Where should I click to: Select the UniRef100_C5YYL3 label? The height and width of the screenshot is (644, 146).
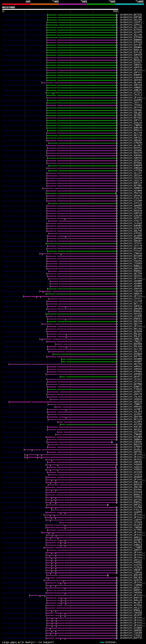(x=131, y=95)
